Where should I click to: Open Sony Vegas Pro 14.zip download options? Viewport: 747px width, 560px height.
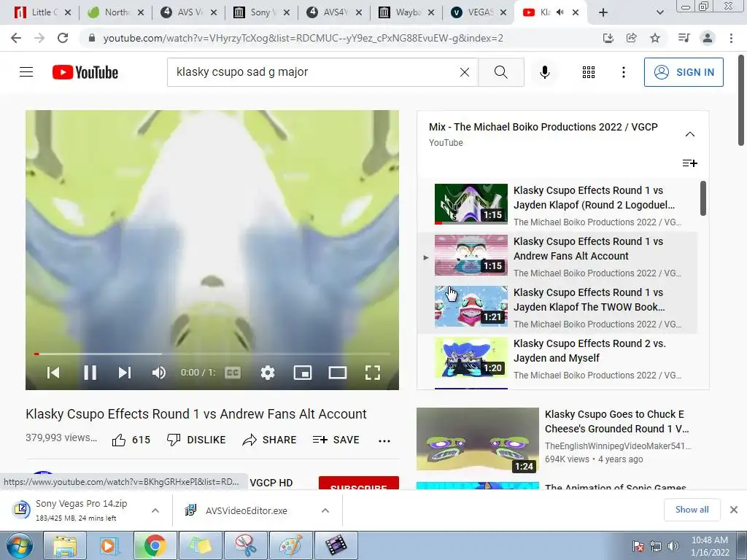(155, 510)
